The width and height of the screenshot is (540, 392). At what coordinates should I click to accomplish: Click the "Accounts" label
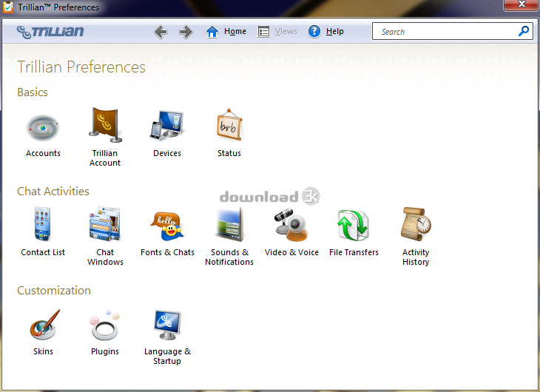point(43,153)
